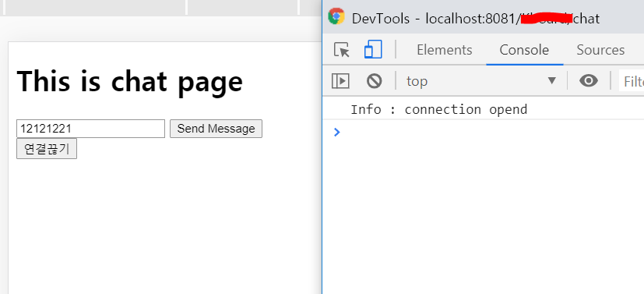Clear console with the ban icon
This screenshot has width=644, height=294.
point(374,81)
